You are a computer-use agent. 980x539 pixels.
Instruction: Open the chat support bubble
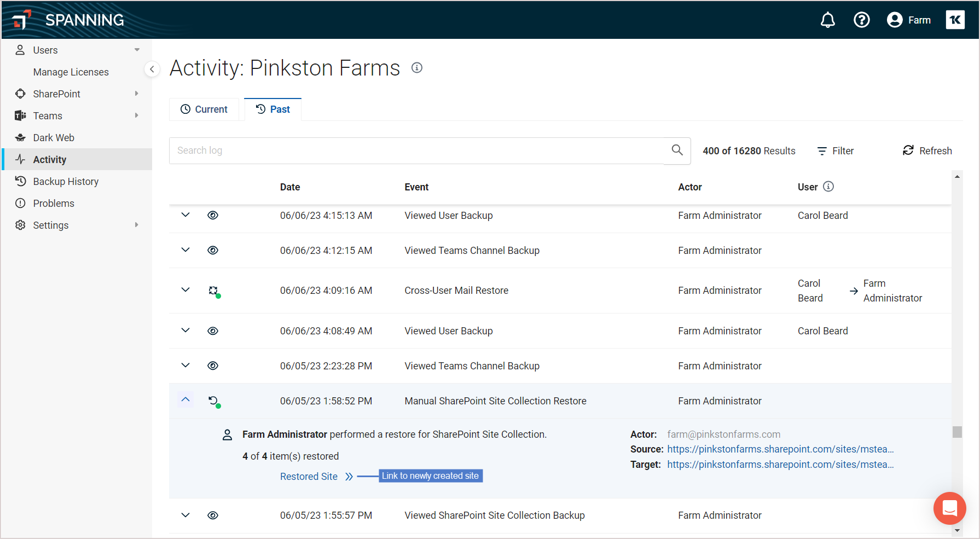(949, 508)
